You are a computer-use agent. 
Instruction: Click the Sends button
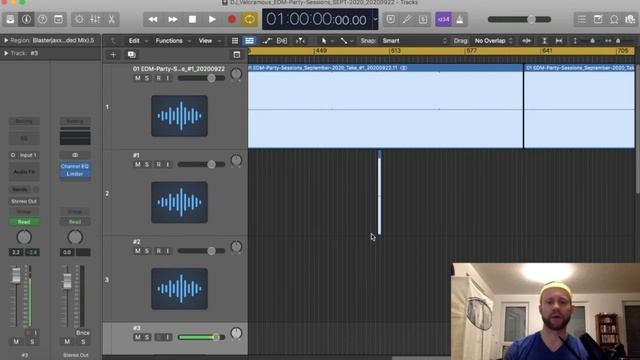pyautogui.click(x=20, y=189)
